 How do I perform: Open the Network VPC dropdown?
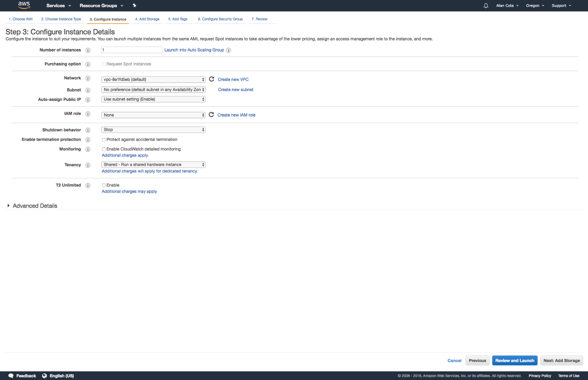[x=153, y=79]
